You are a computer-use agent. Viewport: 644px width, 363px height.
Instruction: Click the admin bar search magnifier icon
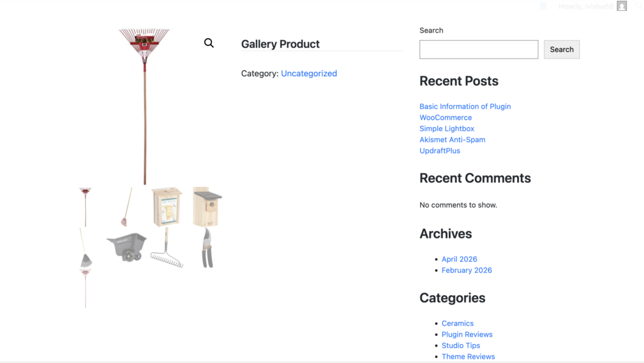point(639,6)
